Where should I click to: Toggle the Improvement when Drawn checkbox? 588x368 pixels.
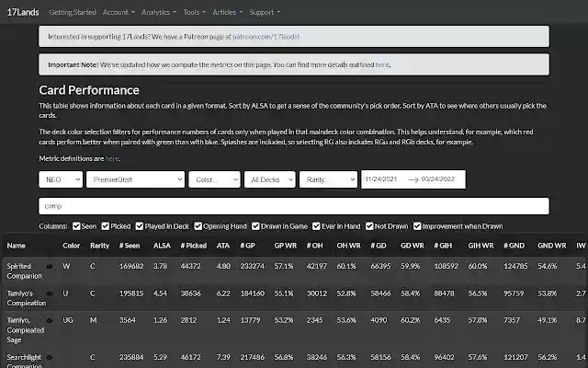point(417,226)
